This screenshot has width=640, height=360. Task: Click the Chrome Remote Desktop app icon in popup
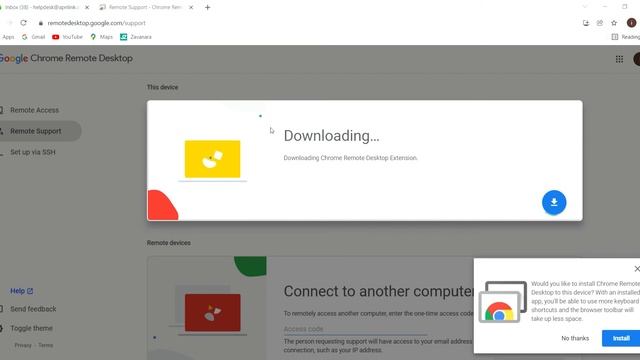[503, 302]
